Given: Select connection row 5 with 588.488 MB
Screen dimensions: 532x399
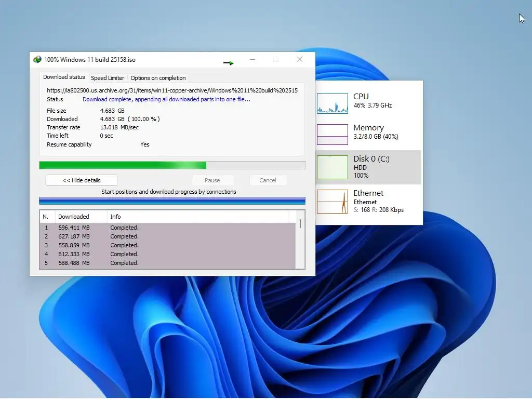Looking at the screenshot, I should pos(168,262).
